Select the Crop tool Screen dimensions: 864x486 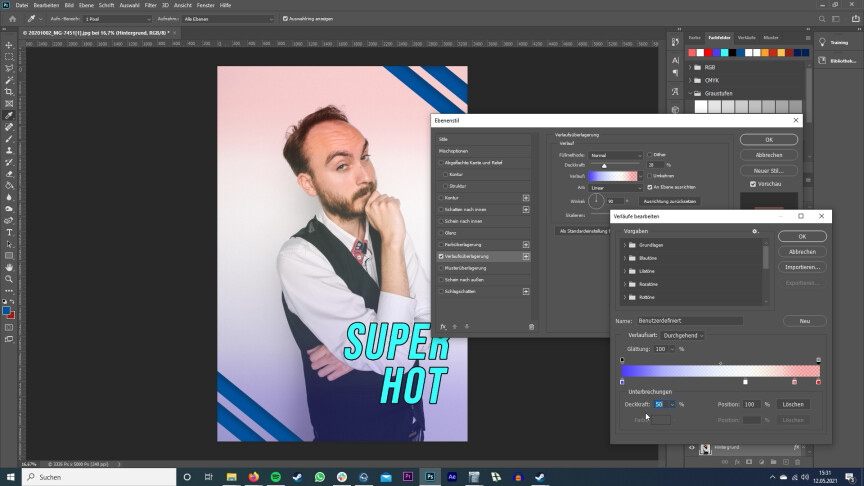point(9,92)
